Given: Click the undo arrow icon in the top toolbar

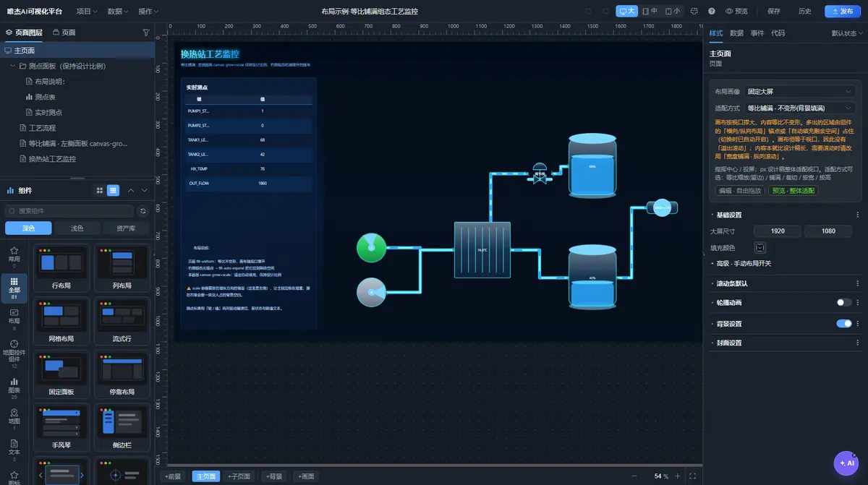Looking at the screenshot, I should click(x=587, y=12).
